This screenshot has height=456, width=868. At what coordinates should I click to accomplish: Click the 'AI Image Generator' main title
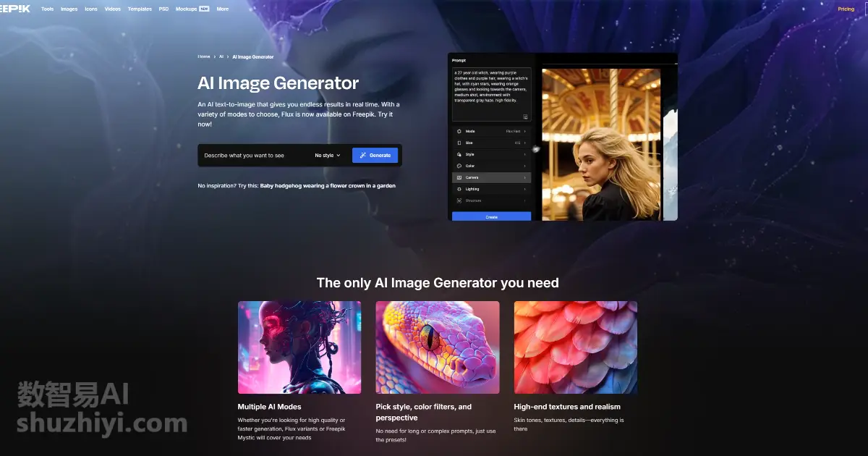278,83
